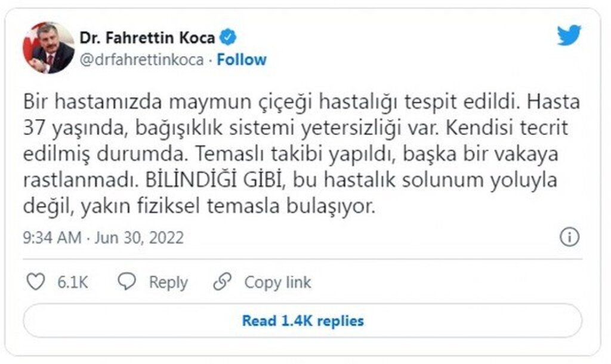Click the reply speech bubble icon
The width and height of the screenshot is (611, 364).
click(x=126, y=282)
